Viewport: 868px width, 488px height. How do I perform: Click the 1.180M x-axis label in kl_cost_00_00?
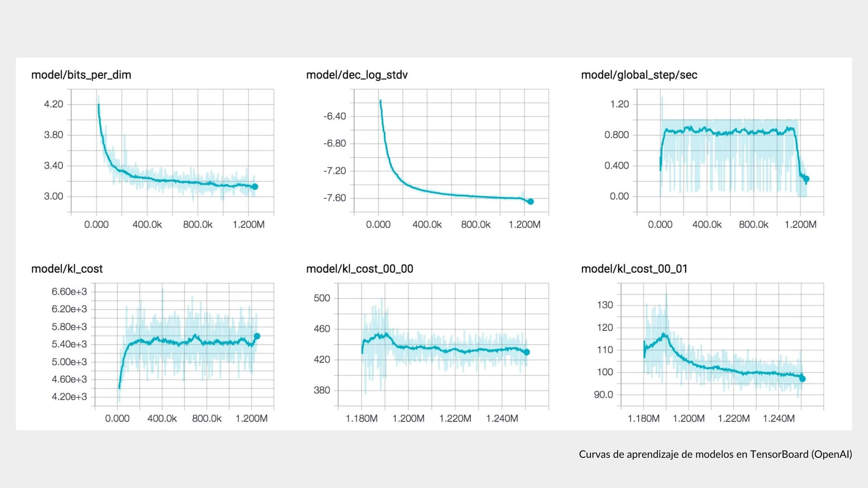point(362,419)
